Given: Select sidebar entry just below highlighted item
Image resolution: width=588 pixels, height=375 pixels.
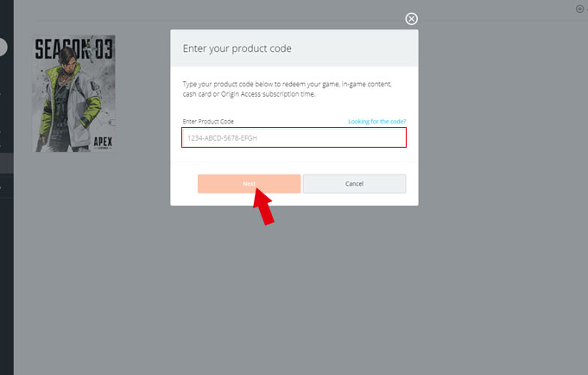Looking at the screenshot, I should click(x=6, y=187).
